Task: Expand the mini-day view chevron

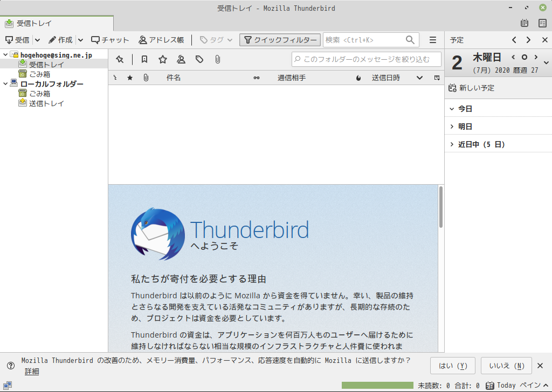Action: click(x=546, y=62)
